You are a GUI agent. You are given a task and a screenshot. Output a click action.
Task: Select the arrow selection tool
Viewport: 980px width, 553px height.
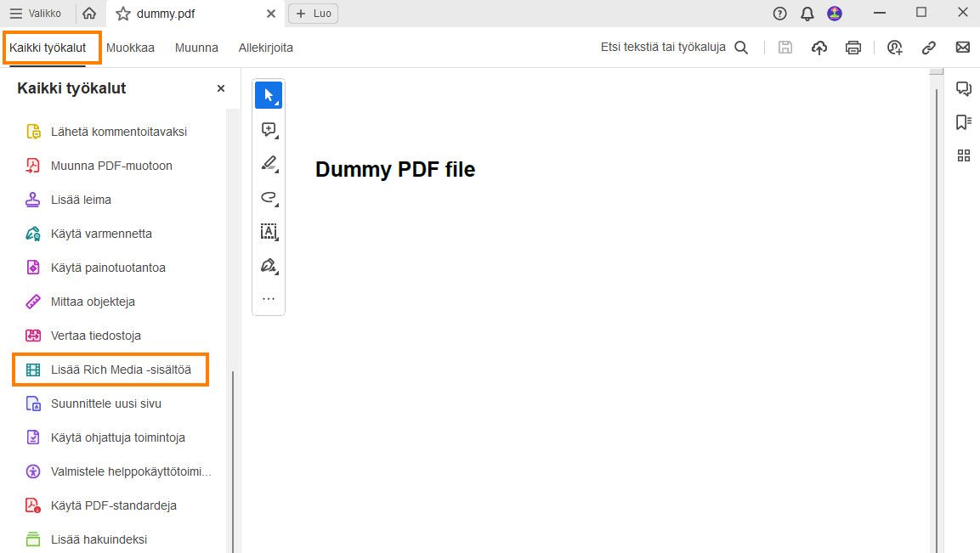tap(269, 96)
